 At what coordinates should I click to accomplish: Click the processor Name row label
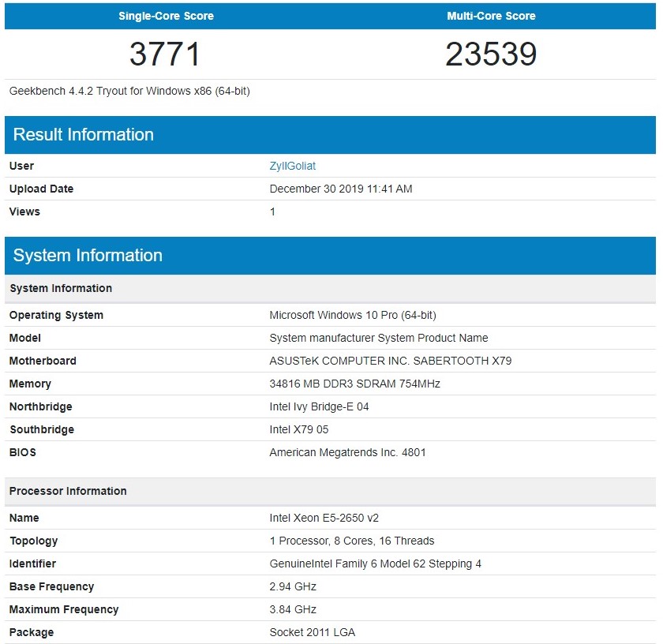tap(24, 518)
